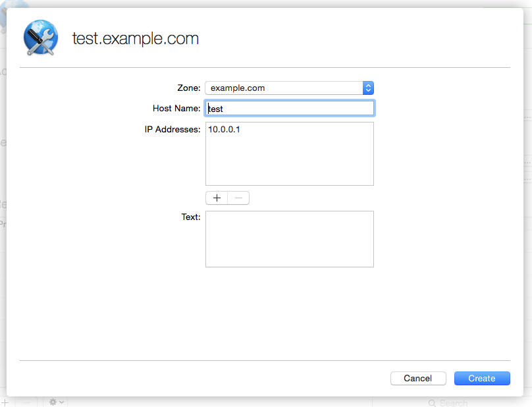Viewport: 532px width, 407px height.
Task: Click the remove IP address minus button
Action: 238,198
